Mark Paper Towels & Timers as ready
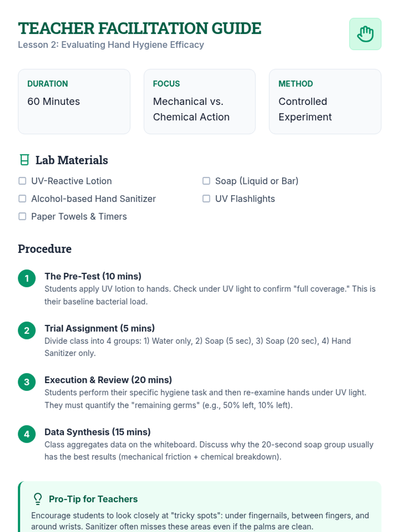This screenshot has height=532, width=399. coord(22,216)
